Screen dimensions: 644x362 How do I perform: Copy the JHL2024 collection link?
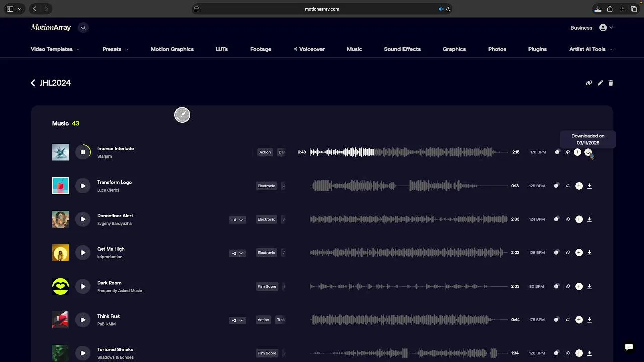[589, 83]
